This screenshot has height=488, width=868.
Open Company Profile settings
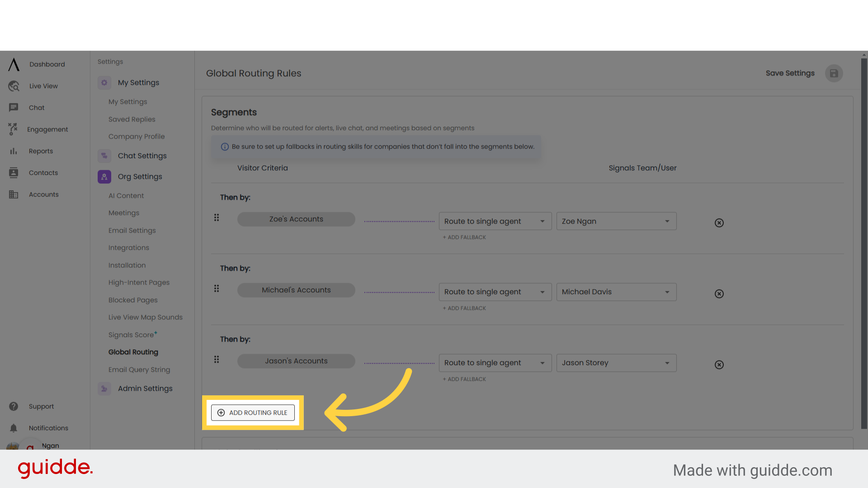pos(137,136)
